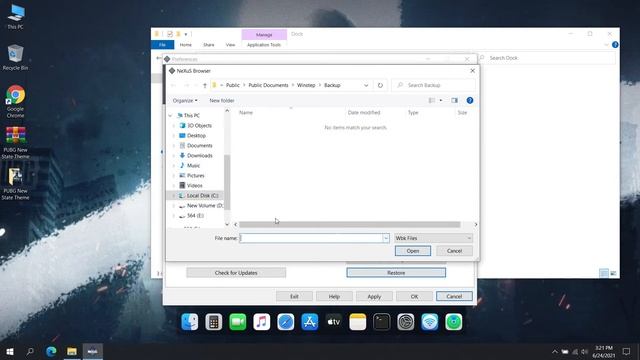Image resolution: width=640 pixels, height=360 pixels.
Task: Select Desktop in the navigation tree
Action: pyautogui.click(x=196, y=136)
